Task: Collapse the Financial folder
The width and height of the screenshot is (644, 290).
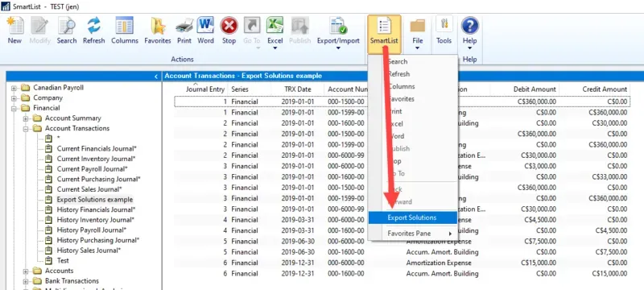Action: [14, 108]
